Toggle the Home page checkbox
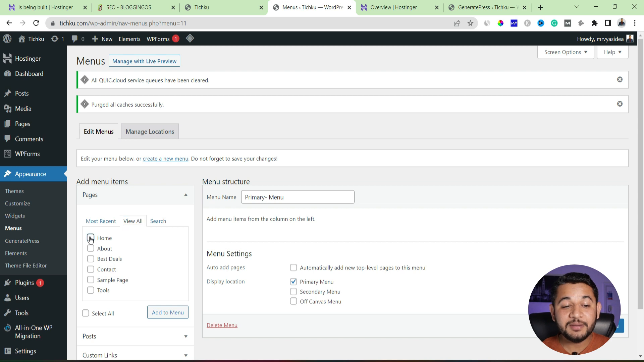 [x=90, y=238]
